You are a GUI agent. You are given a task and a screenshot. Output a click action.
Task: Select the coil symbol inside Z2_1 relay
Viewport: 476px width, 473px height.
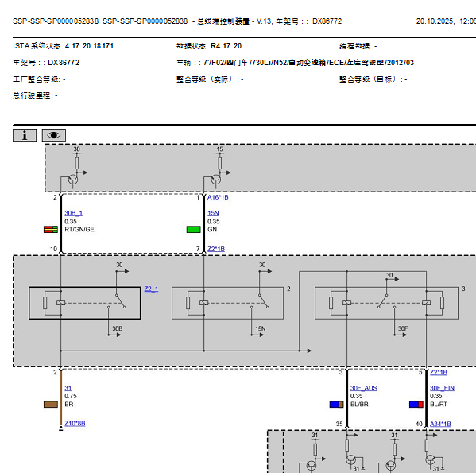[x=60, y=303]
